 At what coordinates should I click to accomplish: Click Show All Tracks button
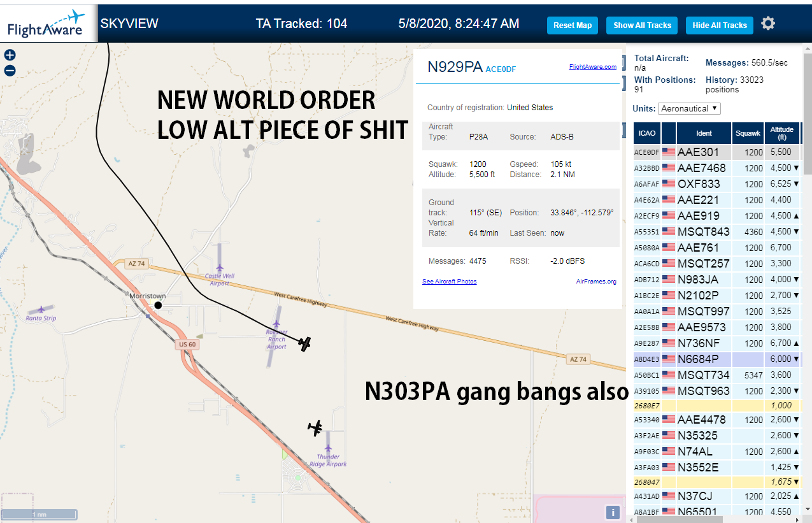(x=642, y=25)
